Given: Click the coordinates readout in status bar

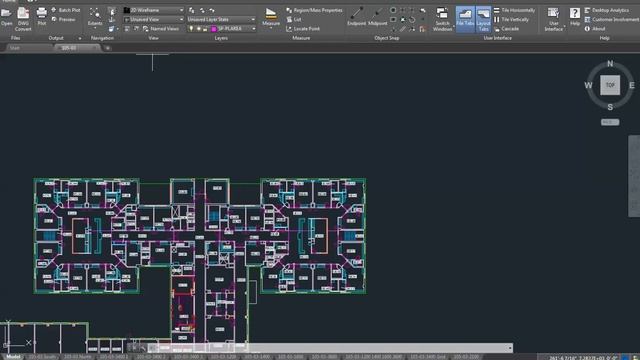Looking at the screenshot, I should point(583,358).
